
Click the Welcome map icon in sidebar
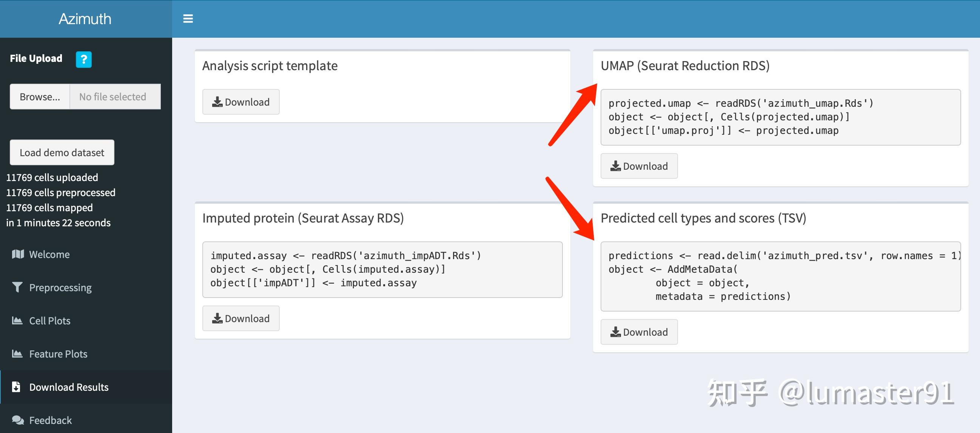18,254
